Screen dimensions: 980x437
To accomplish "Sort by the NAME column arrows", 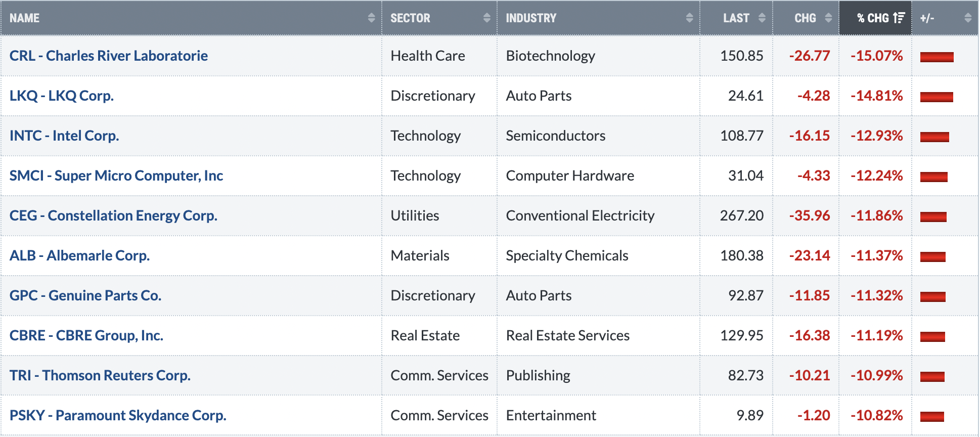I will pyautogui.click(x=371, y=18).
